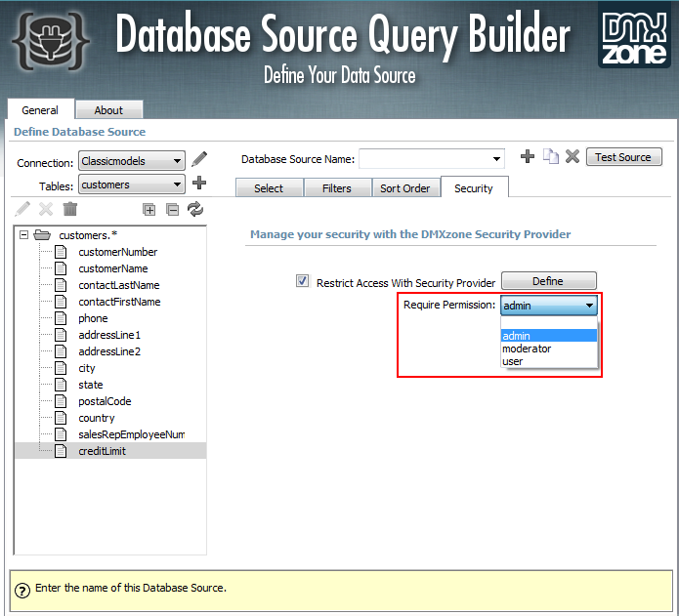Select the creditLimit field
The height and width of the screenshot is (616, 679).
click(x=103, y=451)
